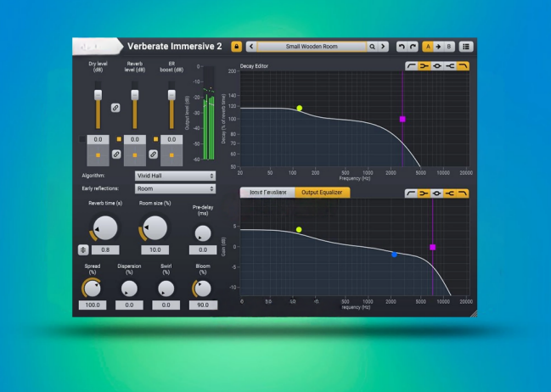Screen dimensions: 551x392
Task: Click the Reverb time knob
Action: [105, 228]
